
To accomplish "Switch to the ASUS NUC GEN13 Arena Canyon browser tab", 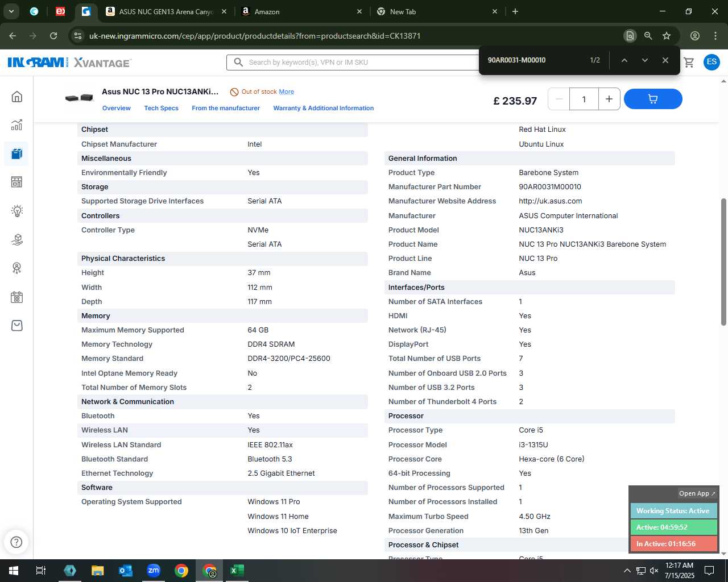I will tap(165, 11).
